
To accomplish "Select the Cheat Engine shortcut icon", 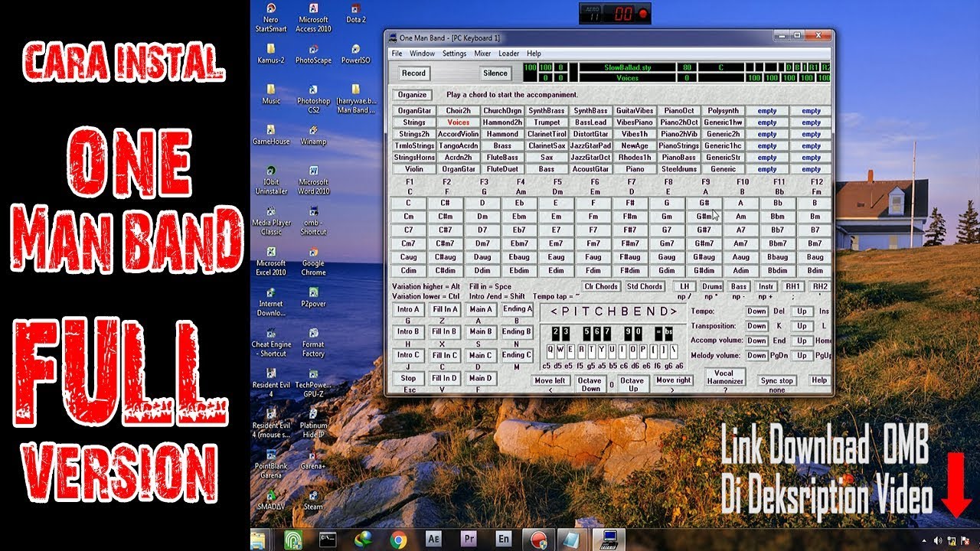I will (x=271, y=342).
